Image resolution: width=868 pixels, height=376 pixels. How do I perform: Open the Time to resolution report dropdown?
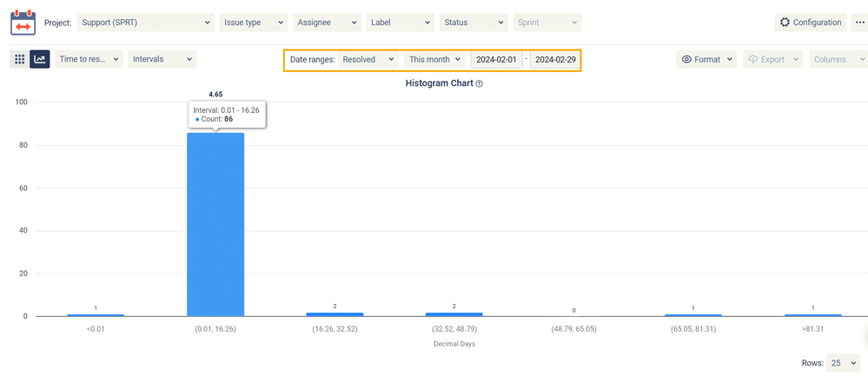click(x=89, y=59)
